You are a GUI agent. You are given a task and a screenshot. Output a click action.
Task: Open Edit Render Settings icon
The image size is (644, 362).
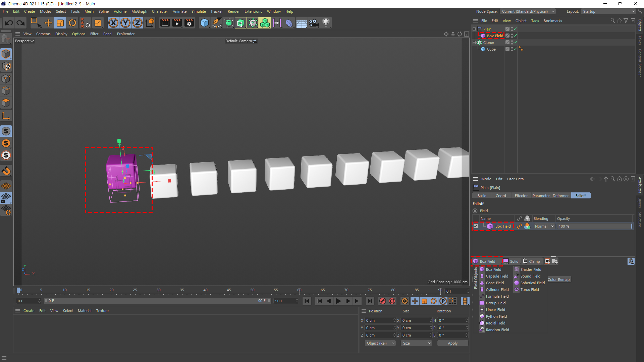click(189, 23)
